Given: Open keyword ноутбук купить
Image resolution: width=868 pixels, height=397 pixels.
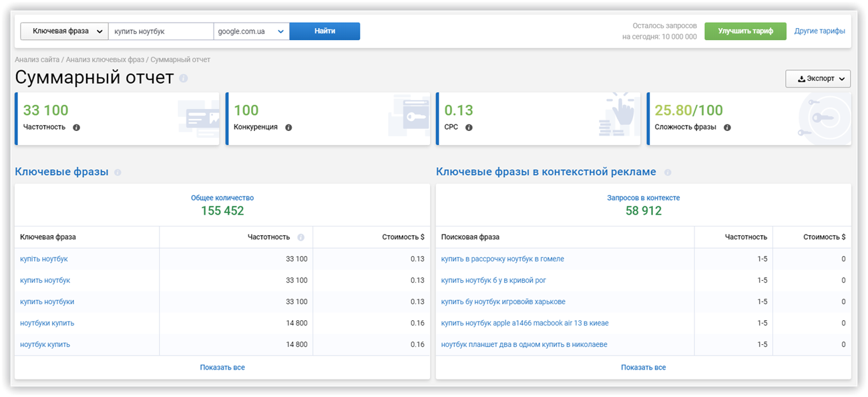Looking at the screenshot, I should coord(45,344).
